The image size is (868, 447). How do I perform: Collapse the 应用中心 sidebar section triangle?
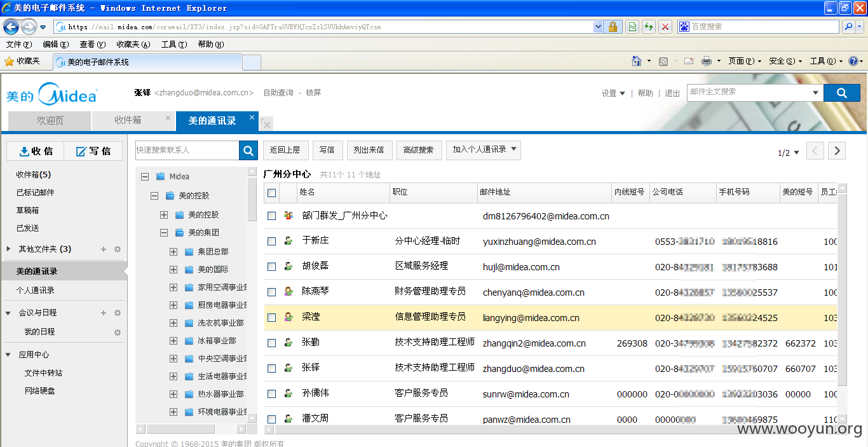click(8, 355)
